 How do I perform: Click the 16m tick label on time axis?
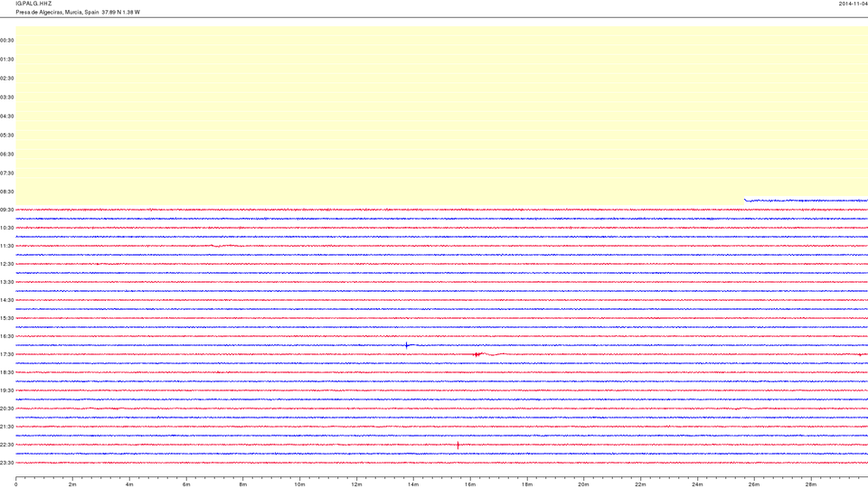(470, 484)
